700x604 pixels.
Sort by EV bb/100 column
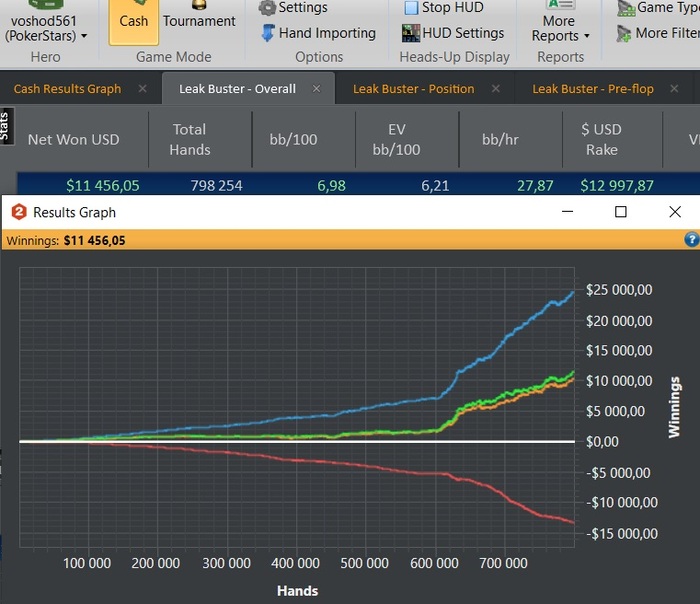[396, 140]
